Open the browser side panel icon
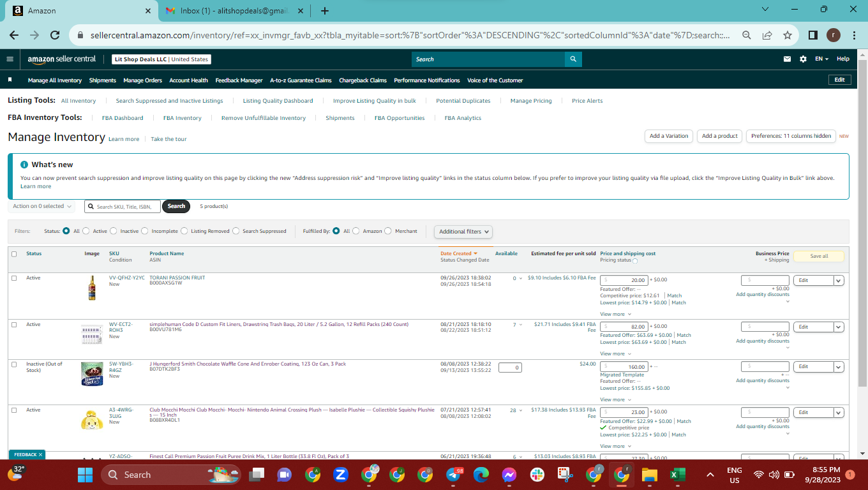This screenshot has height=490, width=868. point(812,36)
